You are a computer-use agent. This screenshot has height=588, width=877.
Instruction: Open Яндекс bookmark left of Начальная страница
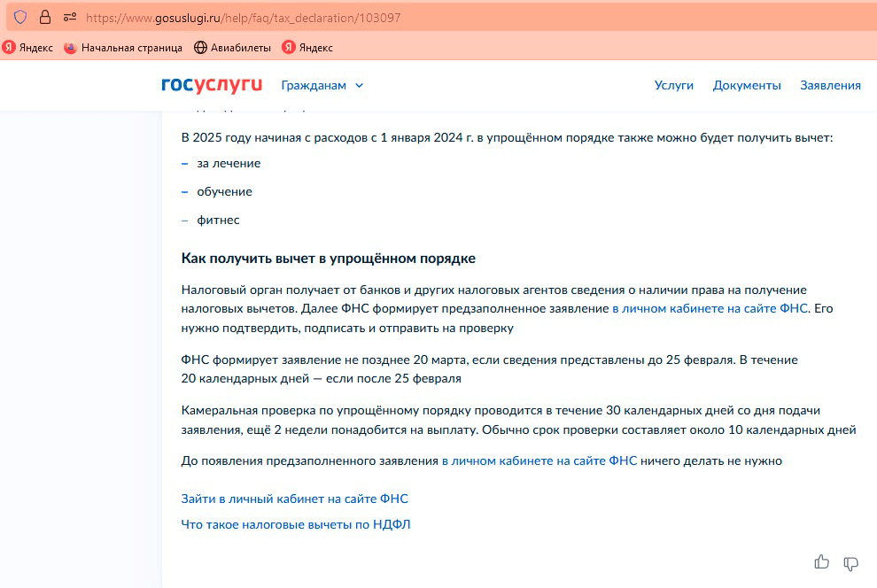tap(27, 48)
